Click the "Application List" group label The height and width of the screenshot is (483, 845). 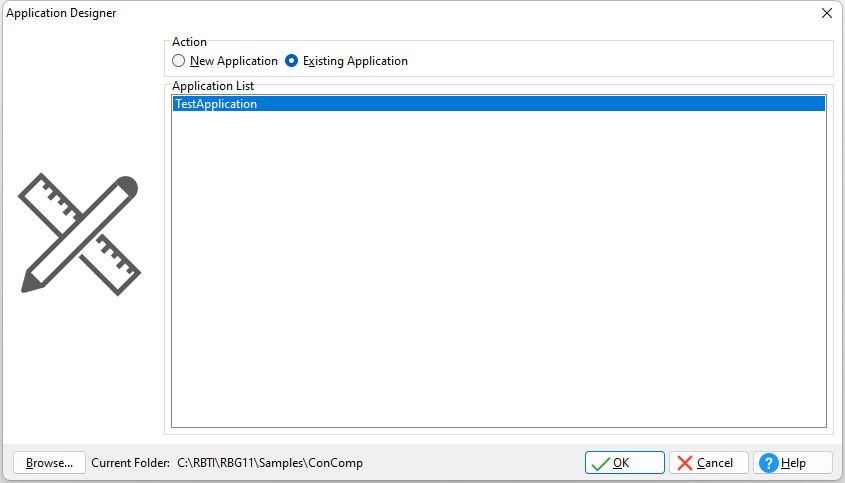pyautogui.click(x=213, y=86)
